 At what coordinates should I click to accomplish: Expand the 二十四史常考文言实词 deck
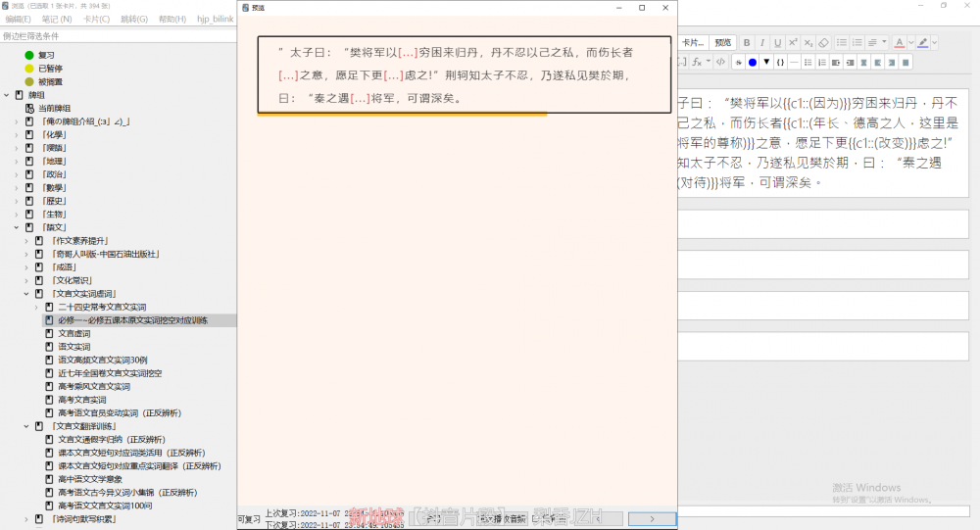(36, 307)
